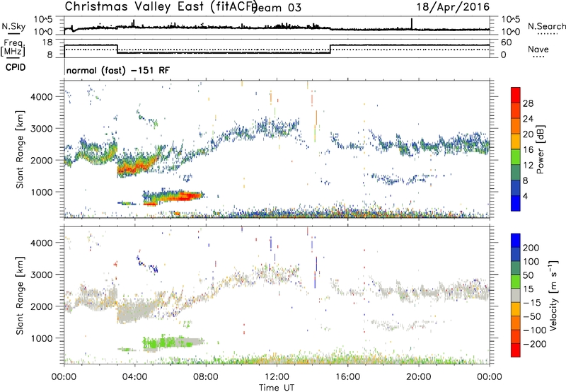566x392 pixels.
Task: Click the "60" Nave axis value
Action: click(507, 42)
